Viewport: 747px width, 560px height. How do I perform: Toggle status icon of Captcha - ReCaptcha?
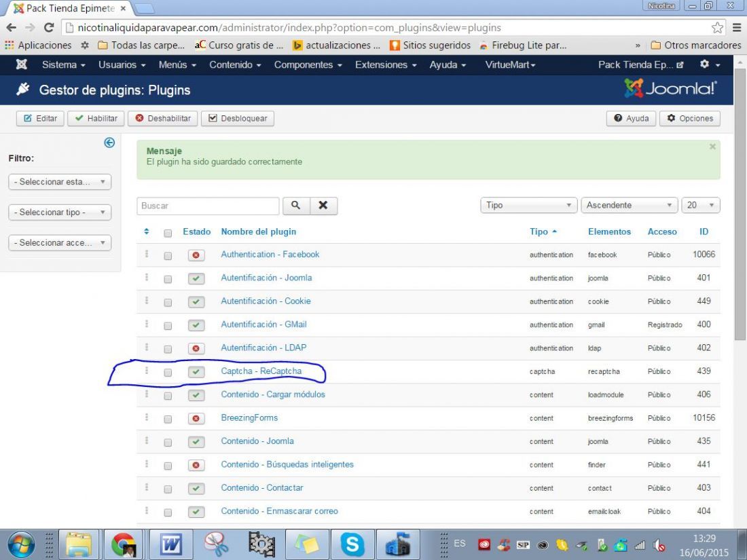click(196, 372)
